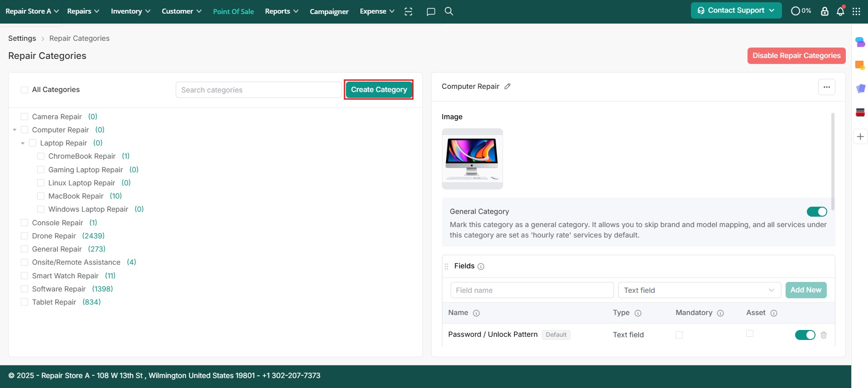868x388 pixels.
Task: Click the pencil icon beside Computer Repair
Action: pos(508,87)
